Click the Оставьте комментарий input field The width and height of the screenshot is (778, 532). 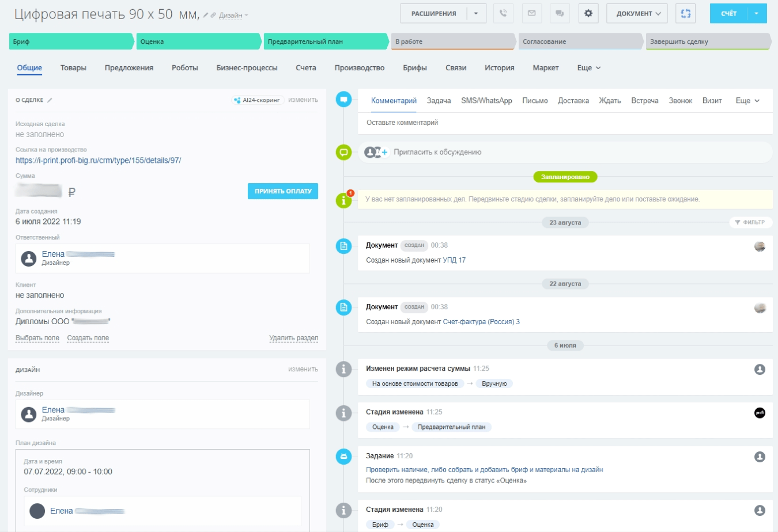pyautogui.click(x=565, y=123)
